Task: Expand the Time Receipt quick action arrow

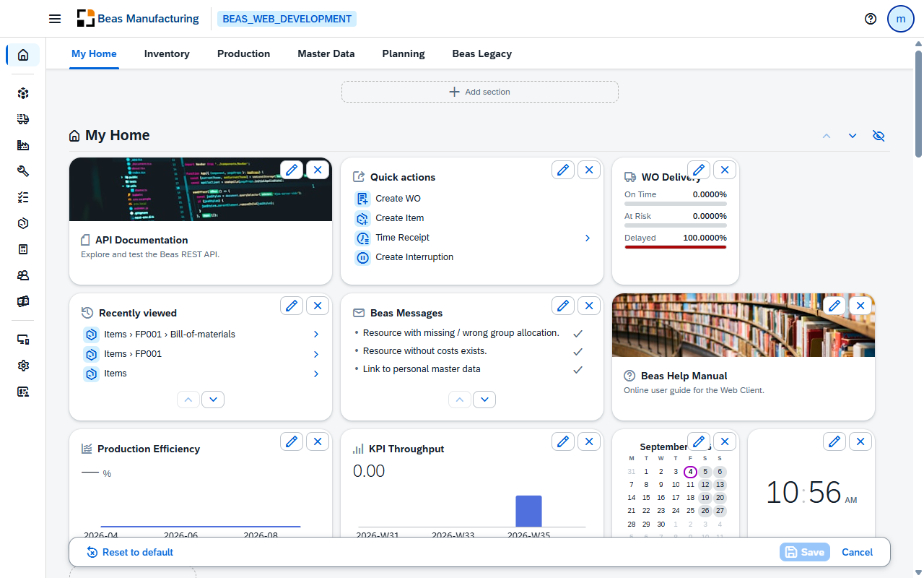Action: (588, 238)
